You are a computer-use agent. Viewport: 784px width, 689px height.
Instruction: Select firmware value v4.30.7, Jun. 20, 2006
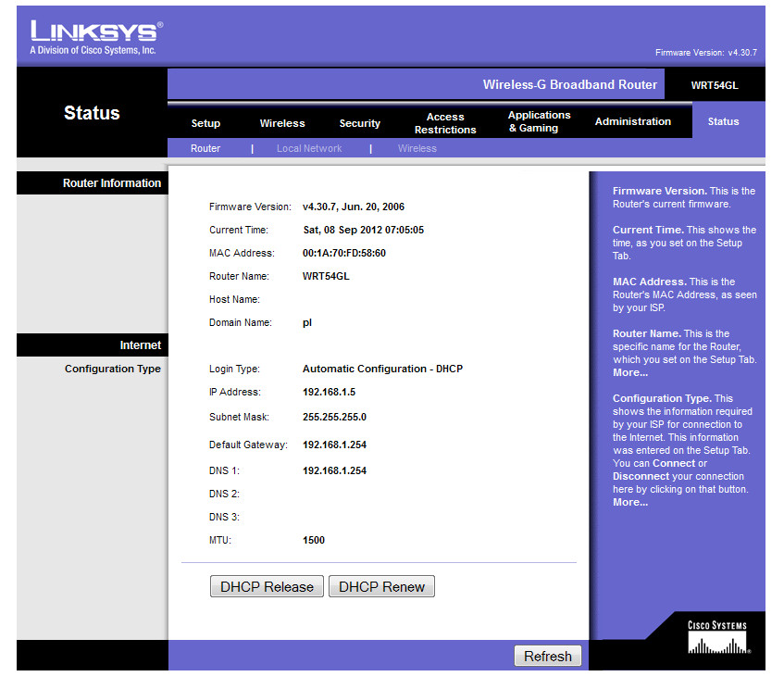[x=353, y=207]
